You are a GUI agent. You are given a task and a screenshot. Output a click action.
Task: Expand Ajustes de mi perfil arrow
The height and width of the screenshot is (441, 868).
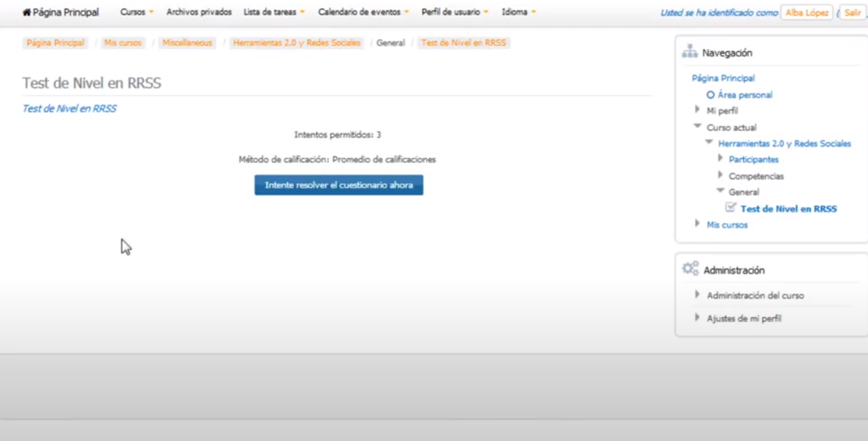click(697, 317)
